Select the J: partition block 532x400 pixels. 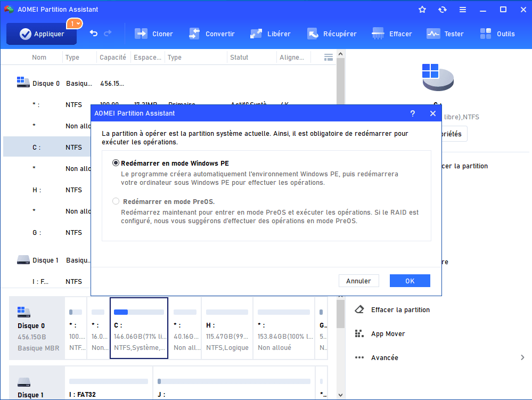pos(234,383)
